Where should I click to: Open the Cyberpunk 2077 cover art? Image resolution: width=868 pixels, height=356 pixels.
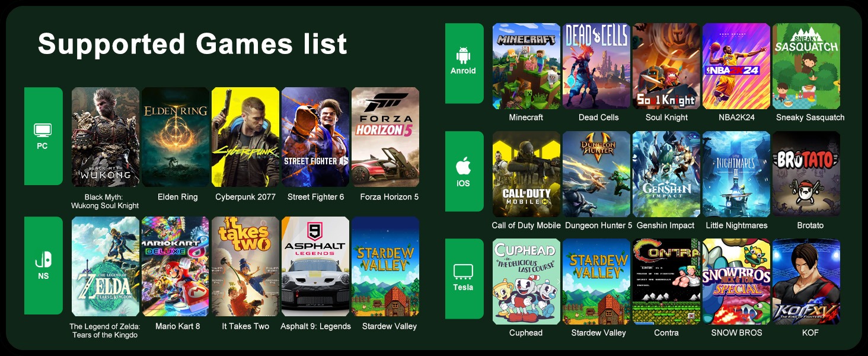coord(245,137)
